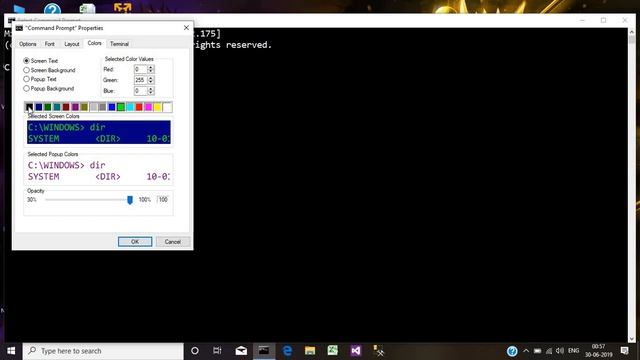Screen dimensions: 640x360
Task: Pick the white color swatch
Action: 167,107
